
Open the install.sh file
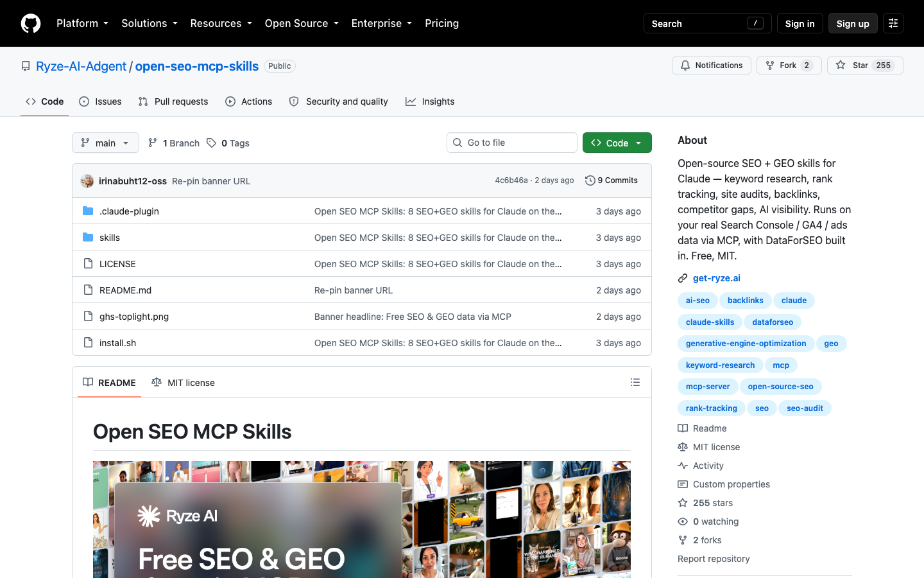click(117, 343)
